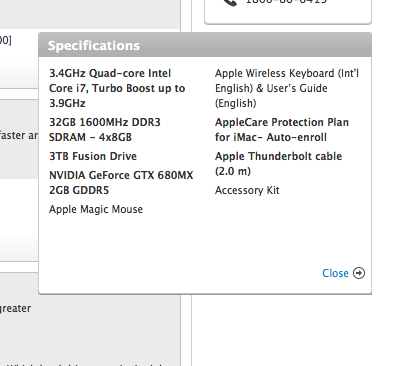
Task: Click the '2GB GDDR5' graphics memory line
Action: click(x=79, y=190)
